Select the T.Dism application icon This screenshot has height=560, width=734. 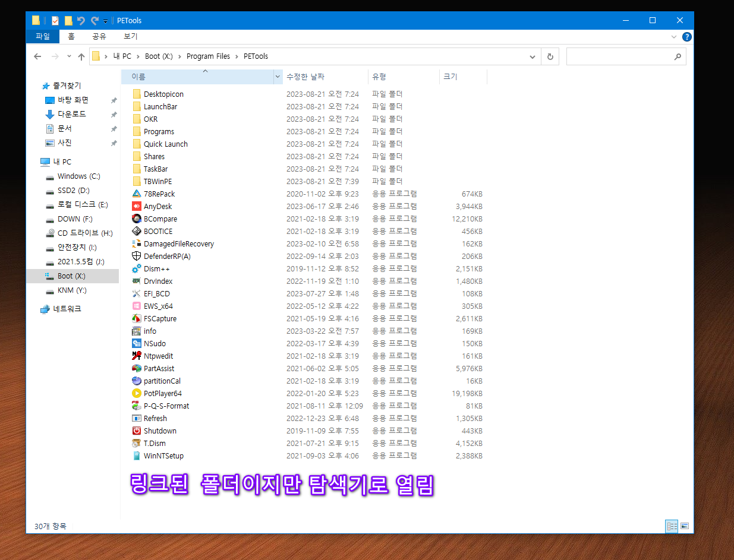pyautogui.click(x=137, y=443)
